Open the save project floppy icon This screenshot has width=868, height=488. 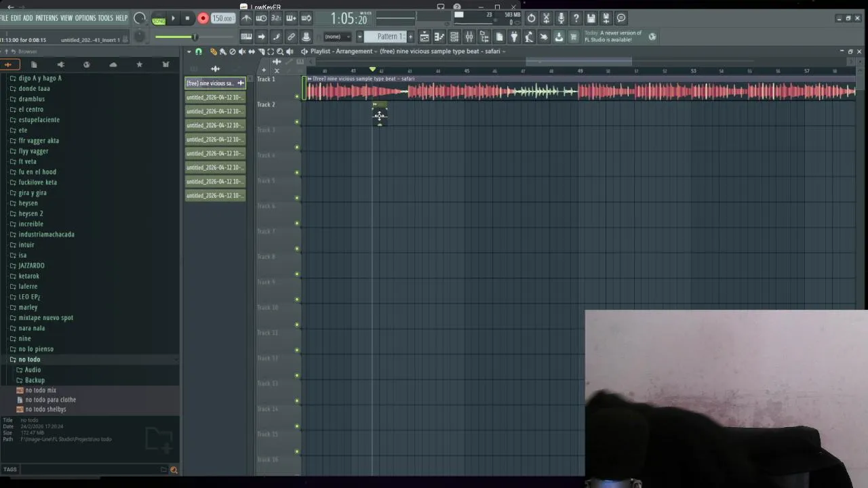tap(591, 18)
